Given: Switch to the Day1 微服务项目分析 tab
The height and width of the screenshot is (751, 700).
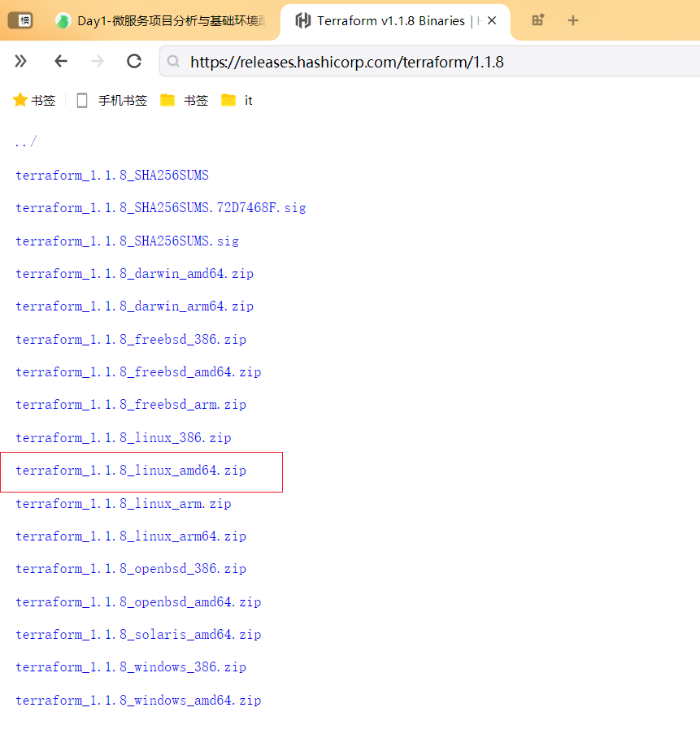Looking at the screenshot, I should [x=160, y=20].
